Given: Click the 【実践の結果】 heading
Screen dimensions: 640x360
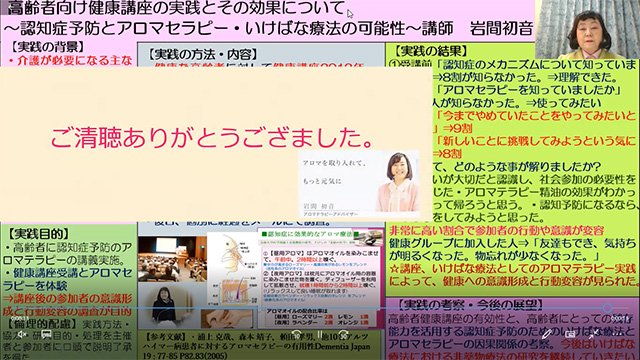Looking at the screenshot, I should [x=430, y=51].
